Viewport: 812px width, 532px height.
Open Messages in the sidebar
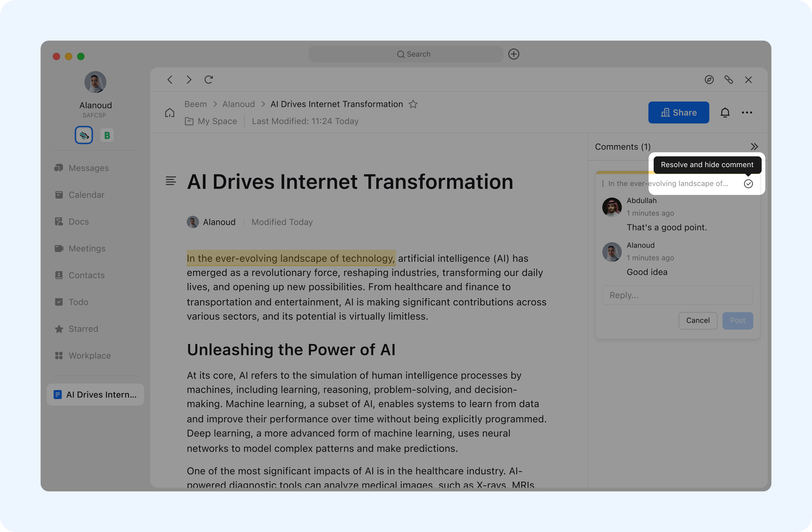[x=88, y=168]
